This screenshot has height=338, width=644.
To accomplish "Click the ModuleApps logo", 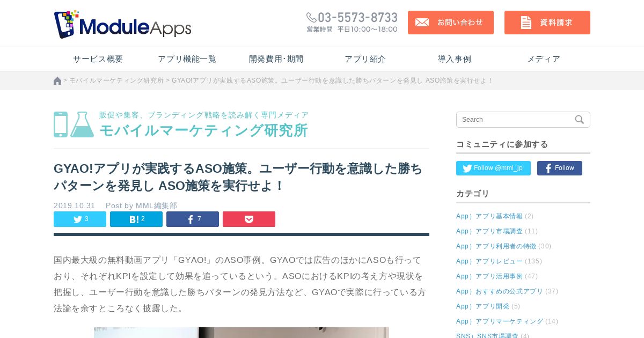I will point(122,24).
